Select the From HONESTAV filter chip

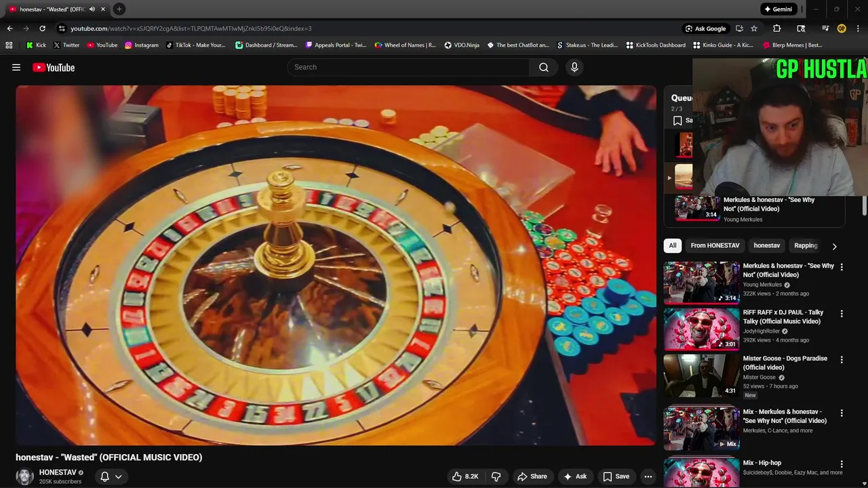715,245
